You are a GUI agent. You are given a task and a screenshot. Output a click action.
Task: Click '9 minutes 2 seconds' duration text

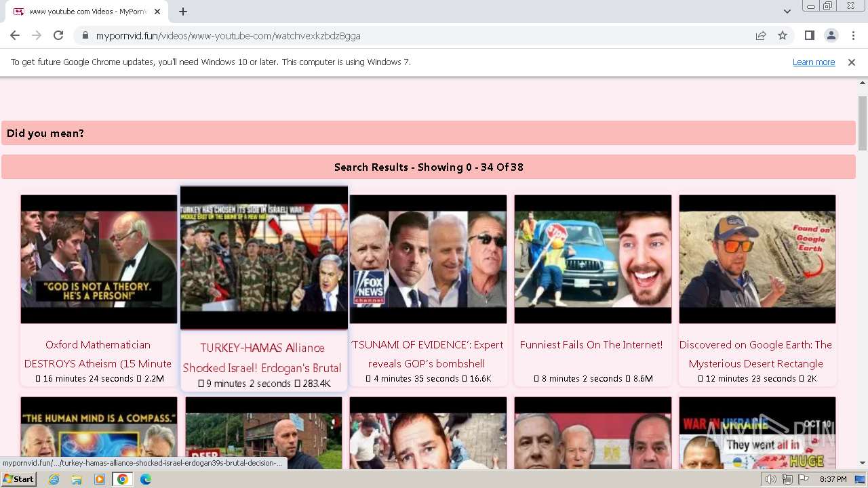coord(248,384)
